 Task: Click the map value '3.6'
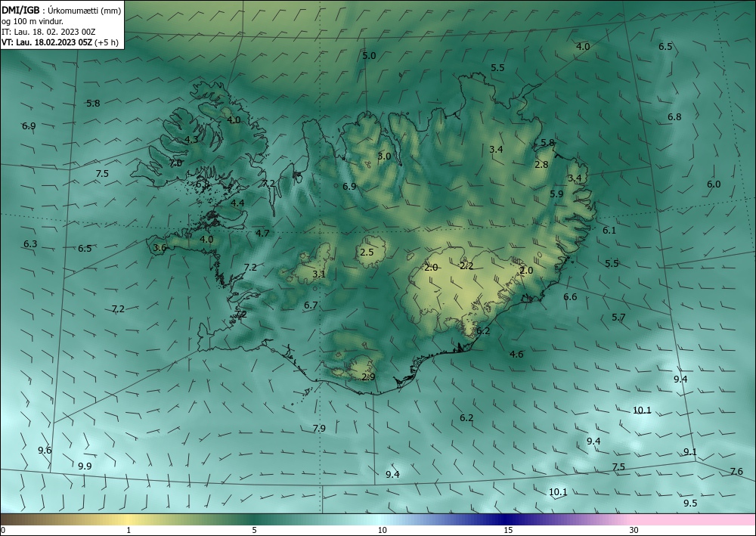(x=160, y=248)
